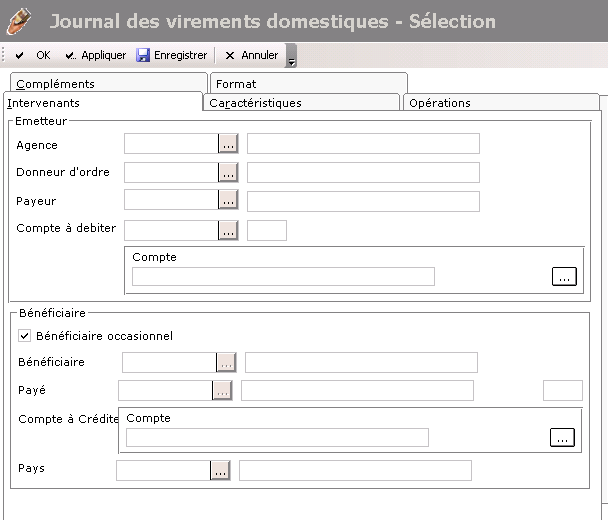This screenshot has height=520, width=608.
Task: Switch to the Opérations tab
Action: pos(440,103)
